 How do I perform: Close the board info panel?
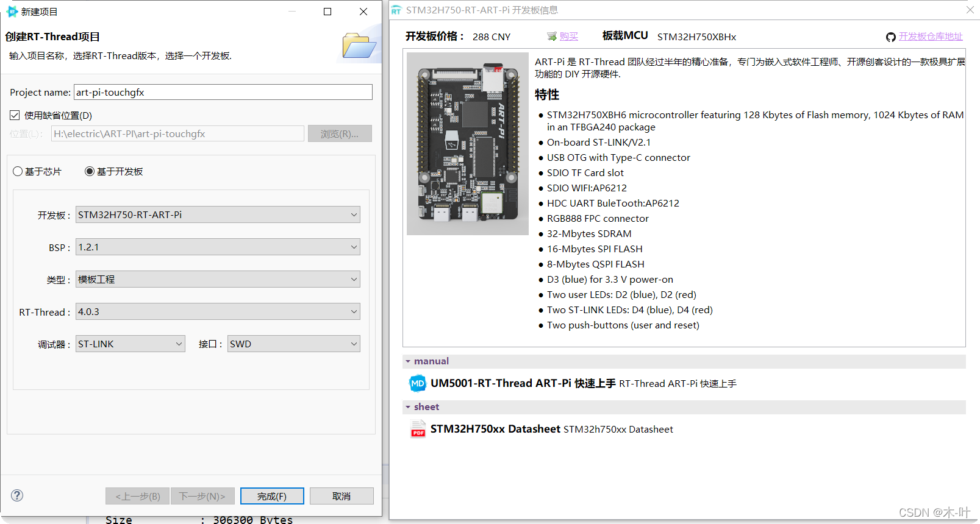(970, 10)
